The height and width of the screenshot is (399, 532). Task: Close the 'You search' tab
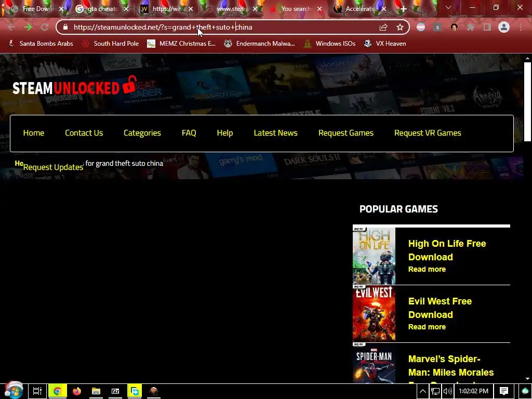point(320,9)
